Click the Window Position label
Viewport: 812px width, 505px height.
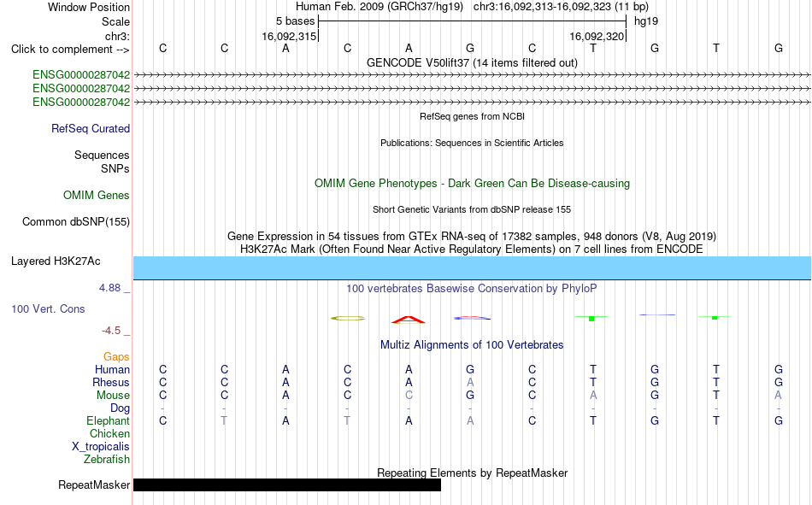[x=89, y=7]
